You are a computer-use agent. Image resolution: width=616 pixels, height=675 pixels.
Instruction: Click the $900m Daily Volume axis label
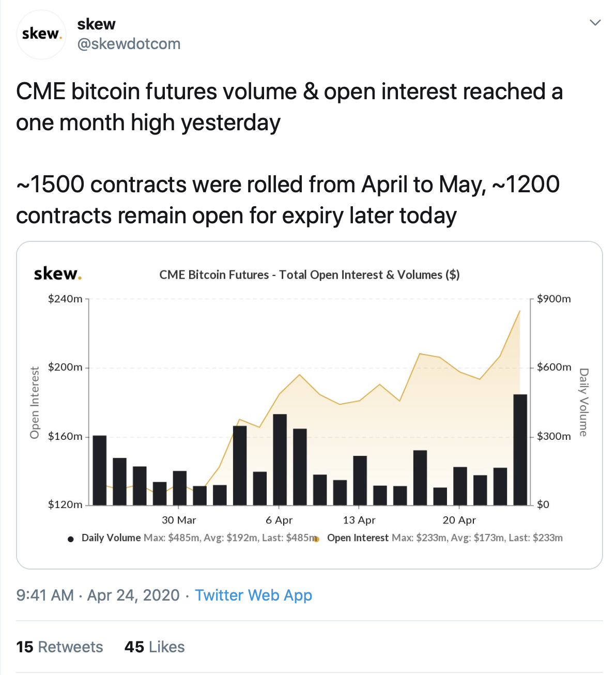[x=554, y=299]
